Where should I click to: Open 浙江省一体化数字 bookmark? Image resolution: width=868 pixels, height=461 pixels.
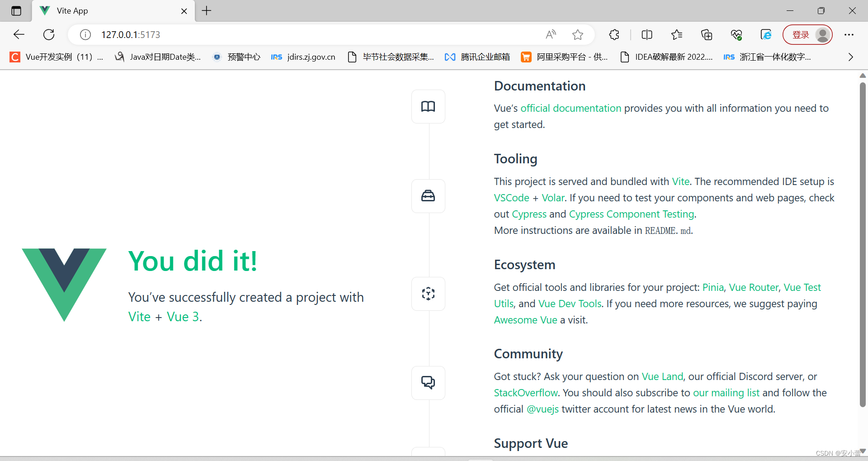point(767,57)
